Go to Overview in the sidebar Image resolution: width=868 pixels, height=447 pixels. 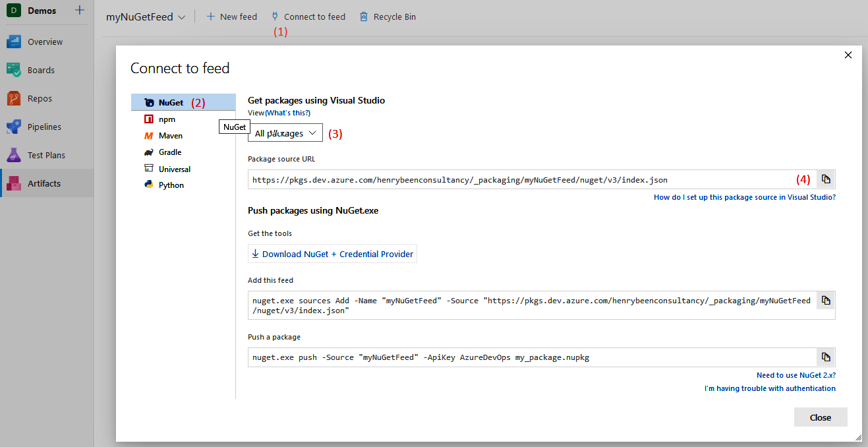coord(47,42)
